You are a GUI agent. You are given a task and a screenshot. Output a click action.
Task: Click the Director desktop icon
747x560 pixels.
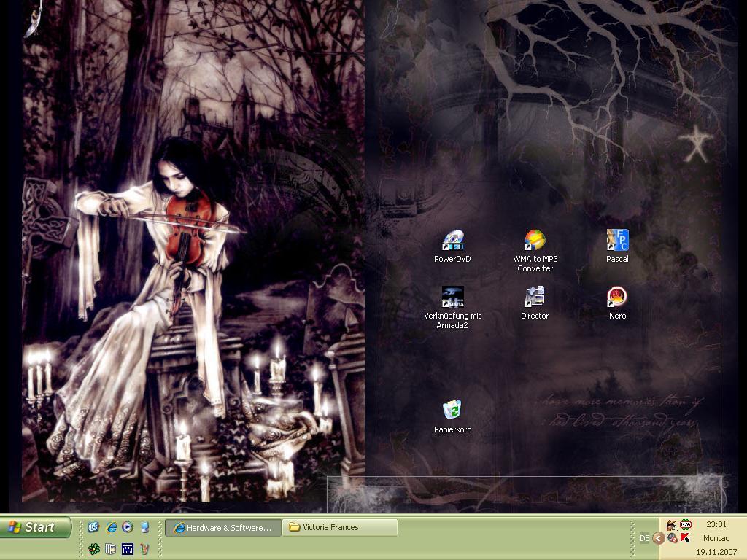coord(535,297)
